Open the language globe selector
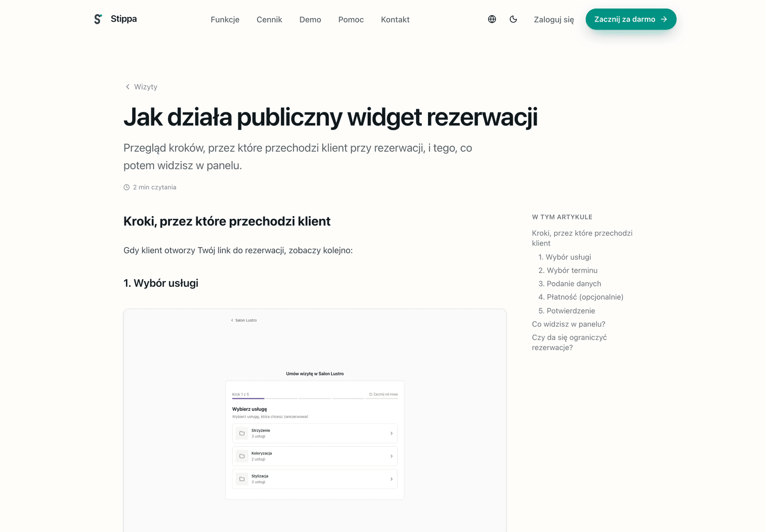Viewport: 766px width, 532px height. 492,19
